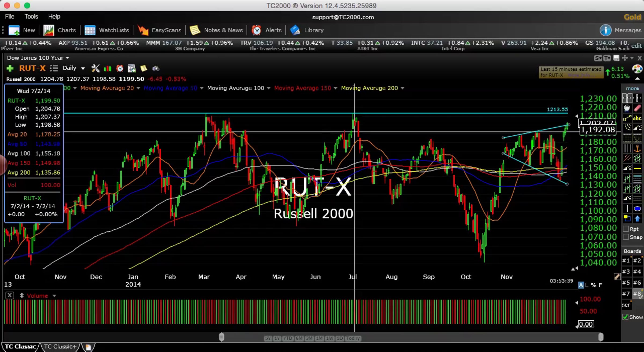Click the green and red bars indicator icon
The width and height of the screenshot is (644, 352).
(x=107, y=69)
